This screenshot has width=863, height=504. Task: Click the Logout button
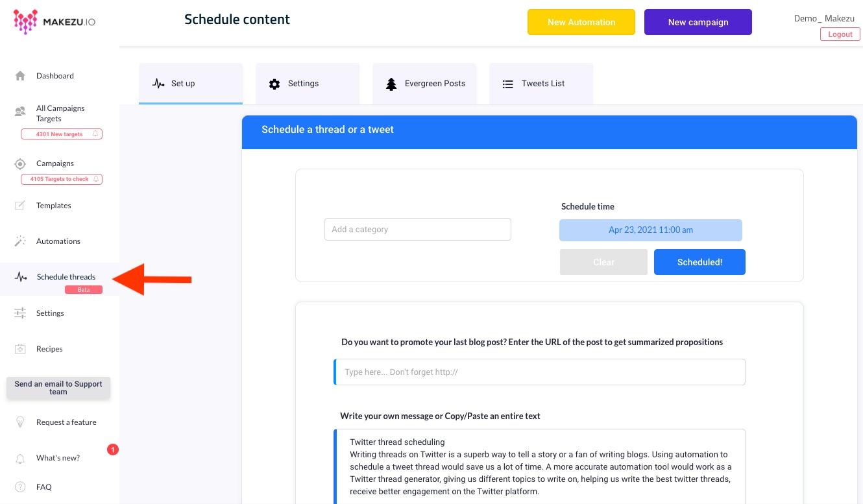click(x=840, y=34)
